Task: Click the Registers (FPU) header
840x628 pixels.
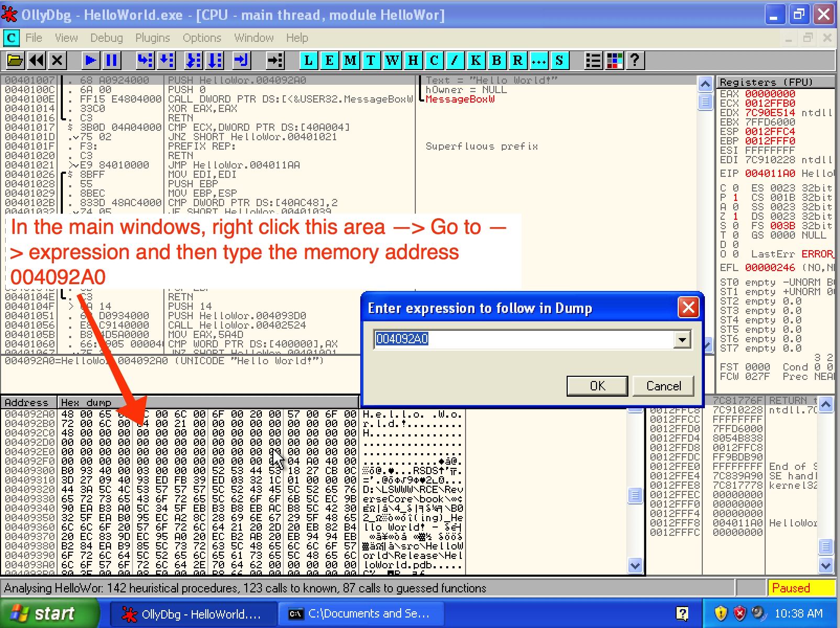Action: 775,82
